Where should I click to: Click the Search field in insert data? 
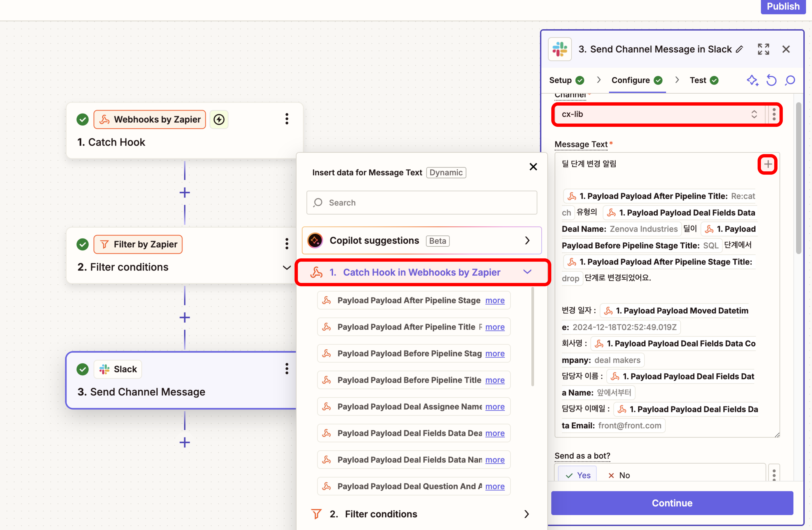[422, 203]
